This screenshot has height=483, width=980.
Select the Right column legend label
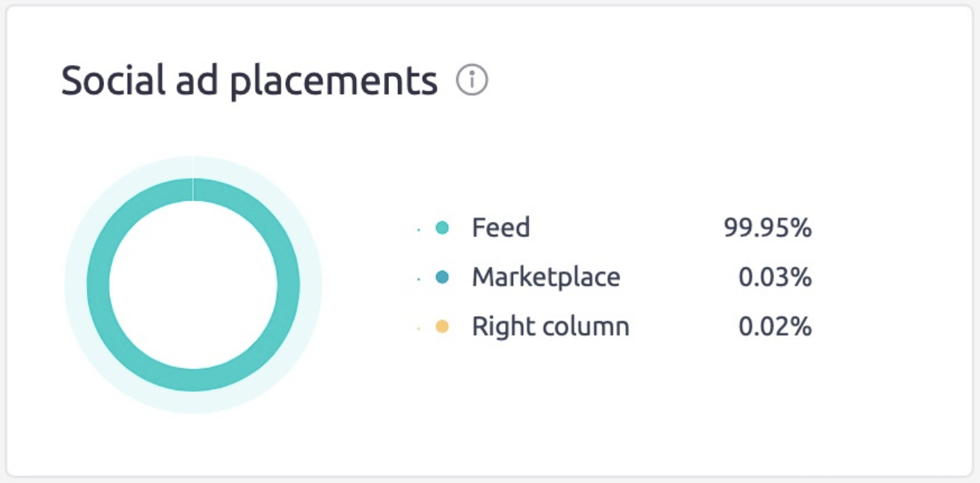[550, 327]
